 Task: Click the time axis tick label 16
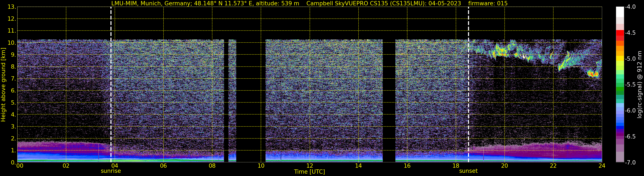coord(407,166)
